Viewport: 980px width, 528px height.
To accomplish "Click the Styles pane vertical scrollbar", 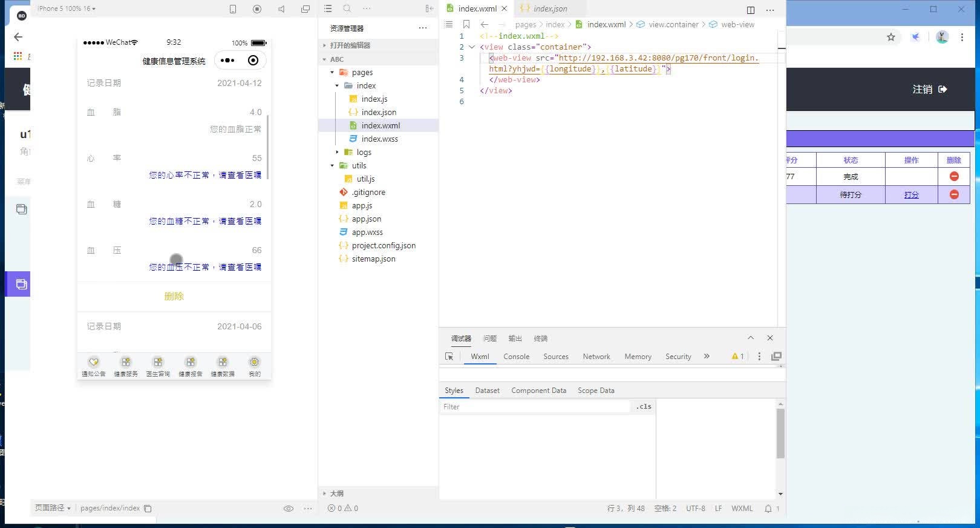I will [780, 433].
